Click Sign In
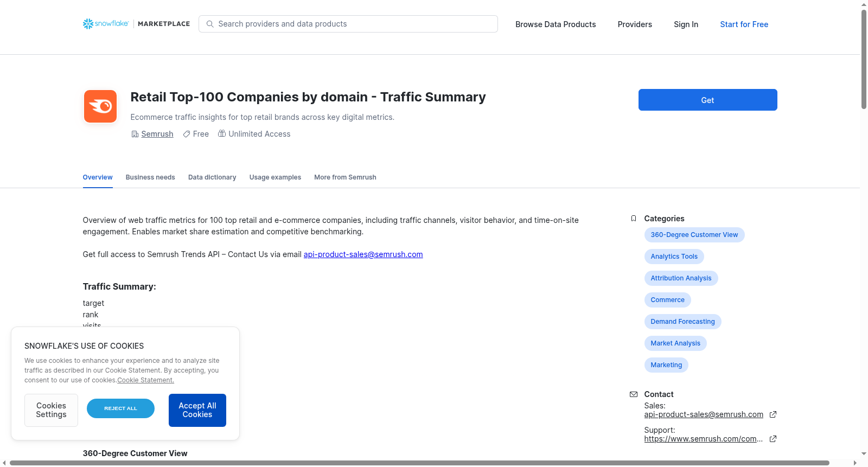The image size is (868, 467). click(686, 24)
